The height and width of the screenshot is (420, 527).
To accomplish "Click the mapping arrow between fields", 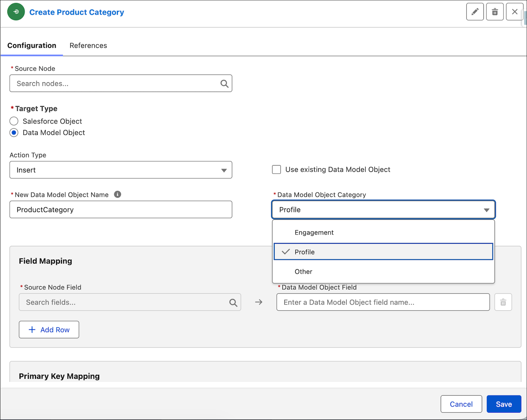I will click(x=259, y=302).
